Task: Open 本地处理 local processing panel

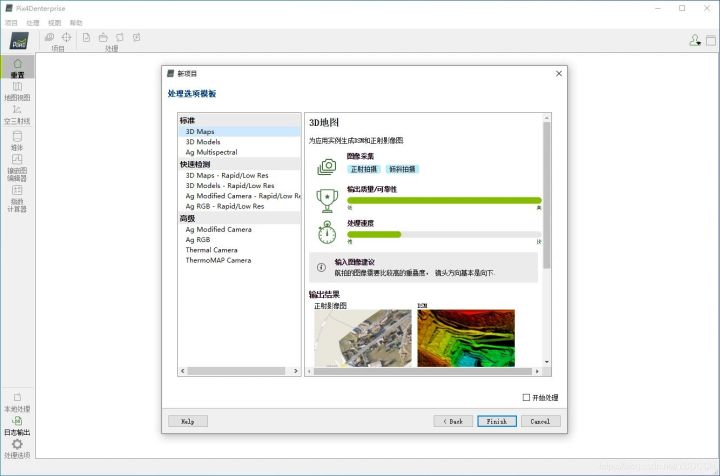Action: tap(17, 403)
